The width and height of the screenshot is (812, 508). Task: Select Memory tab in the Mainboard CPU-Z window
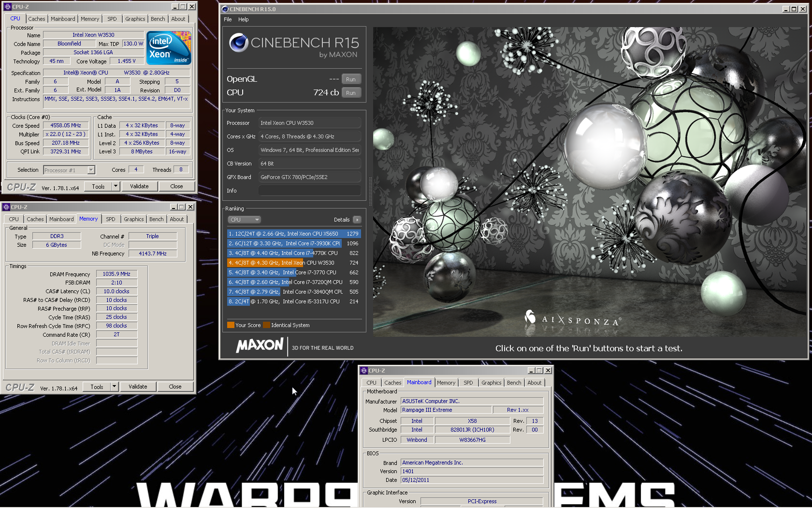446,383
